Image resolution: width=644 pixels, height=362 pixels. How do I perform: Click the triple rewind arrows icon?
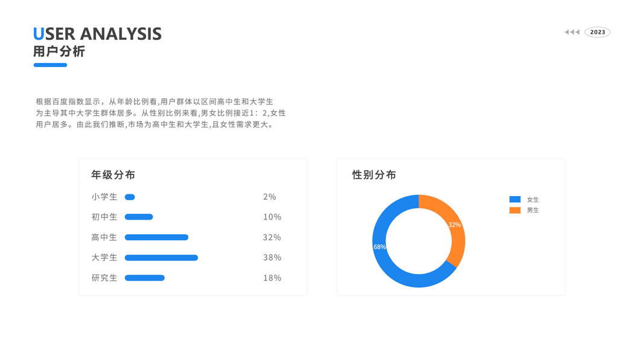click(572, 32)
